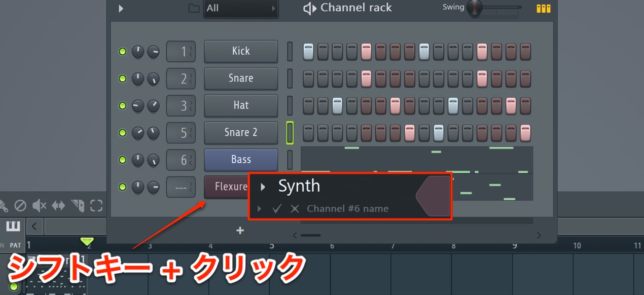Click Bass channel volume knob
This screenshot has width=644, height=295.
[153, 160]
